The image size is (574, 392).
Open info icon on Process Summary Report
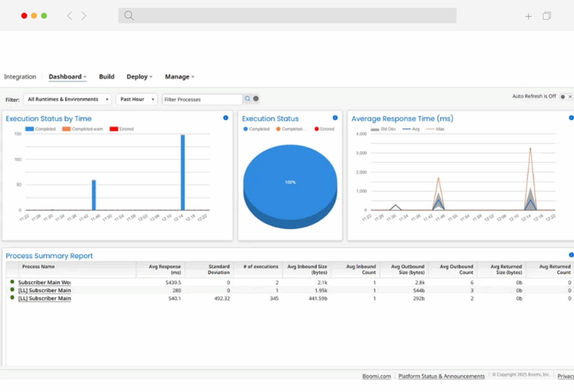(571, 255)
